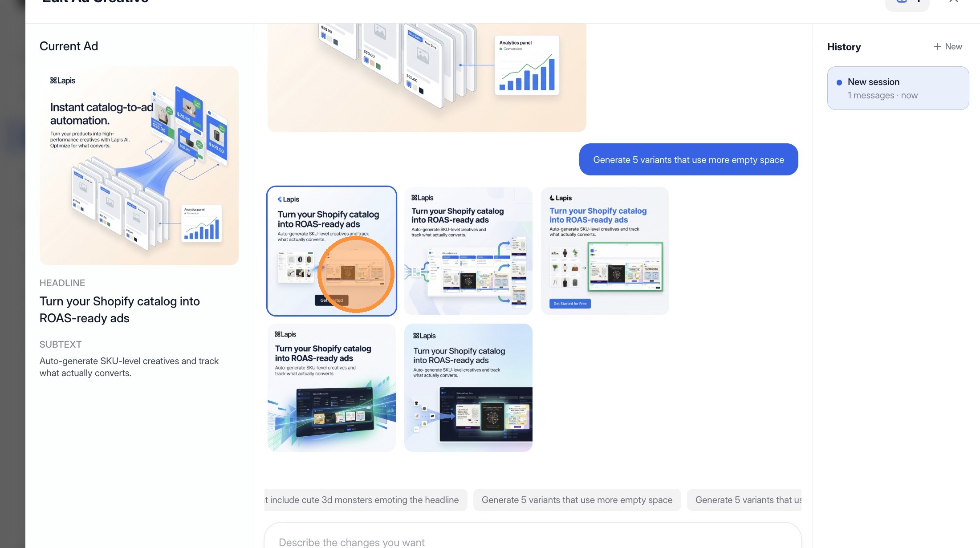Click the empty space suggestion chip below
The width and height of the screenshot is (980, 548).
577,500
